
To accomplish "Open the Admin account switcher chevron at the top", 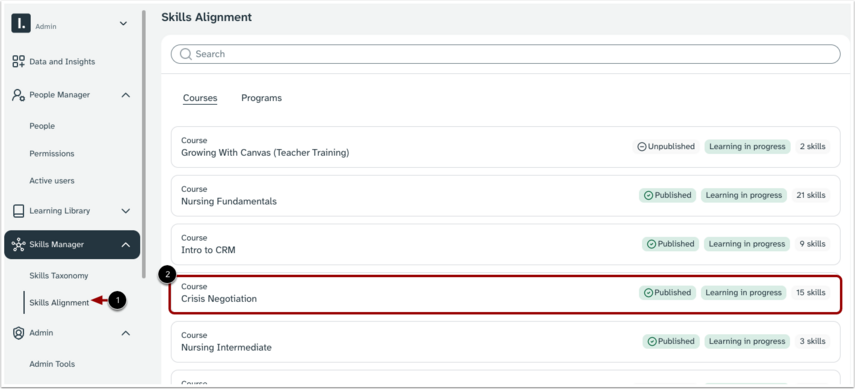I will pos(123,23).
